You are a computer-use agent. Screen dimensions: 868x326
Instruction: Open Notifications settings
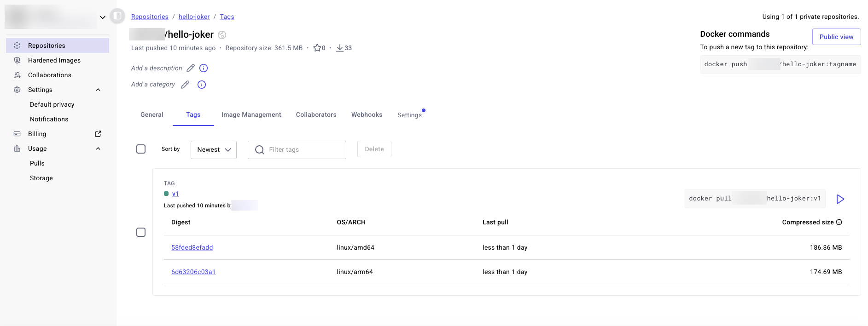49,119
